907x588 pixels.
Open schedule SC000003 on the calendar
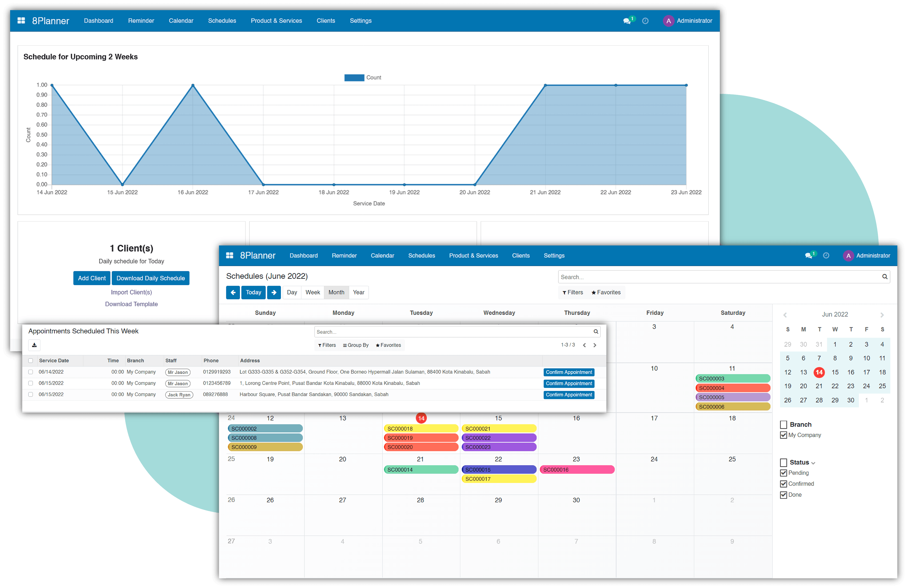point(732,379)
